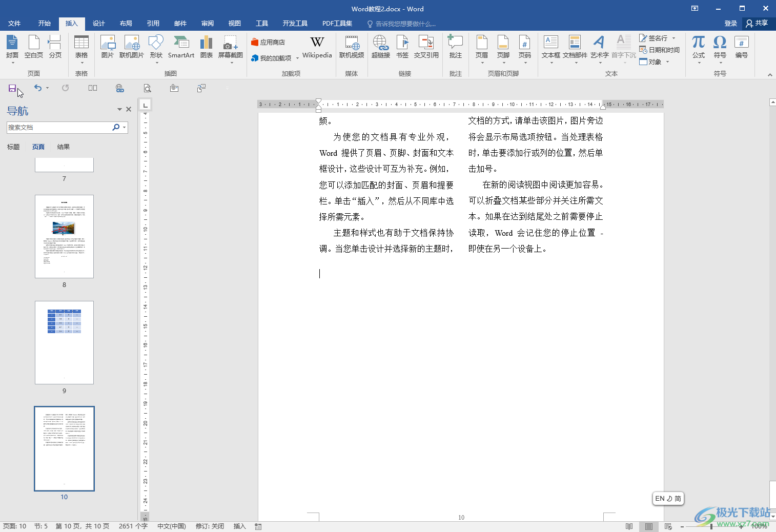Click zoom out minus button in status bar
The image size is (776, 532).
click(682, 526)
